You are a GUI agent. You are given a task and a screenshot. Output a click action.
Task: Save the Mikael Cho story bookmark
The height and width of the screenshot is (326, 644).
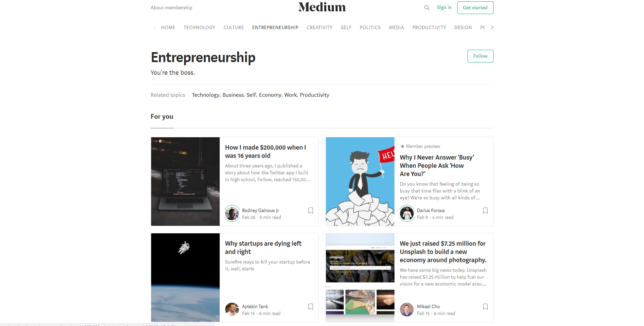pyautogui.click(x=485, y=307)
